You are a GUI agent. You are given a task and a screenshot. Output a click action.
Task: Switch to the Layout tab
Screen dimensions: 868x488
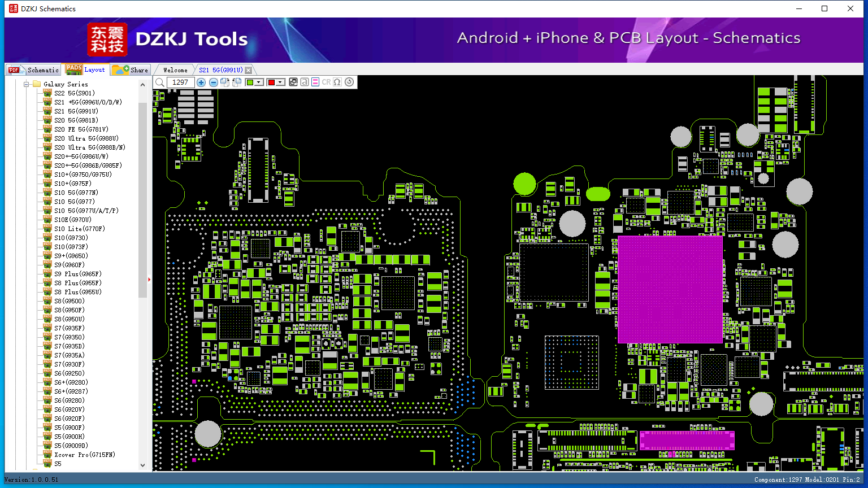click(85, 69)
